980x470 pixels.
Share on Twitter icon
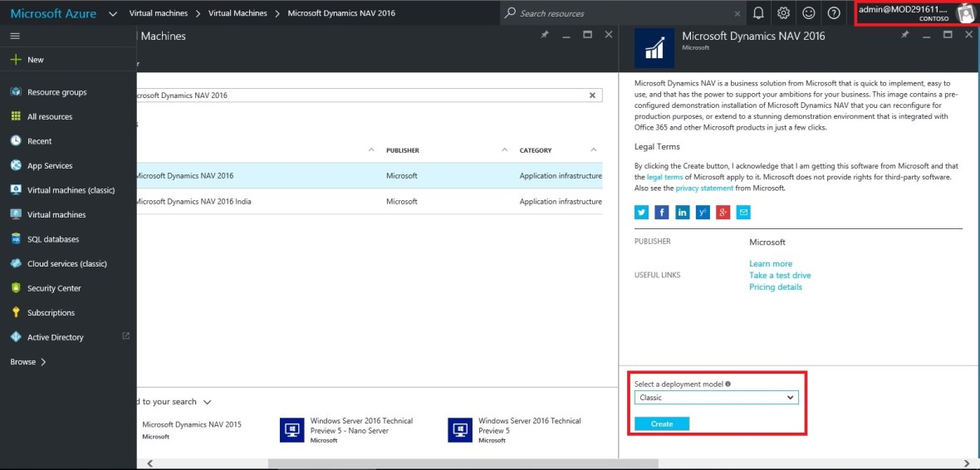coord(641,213)
